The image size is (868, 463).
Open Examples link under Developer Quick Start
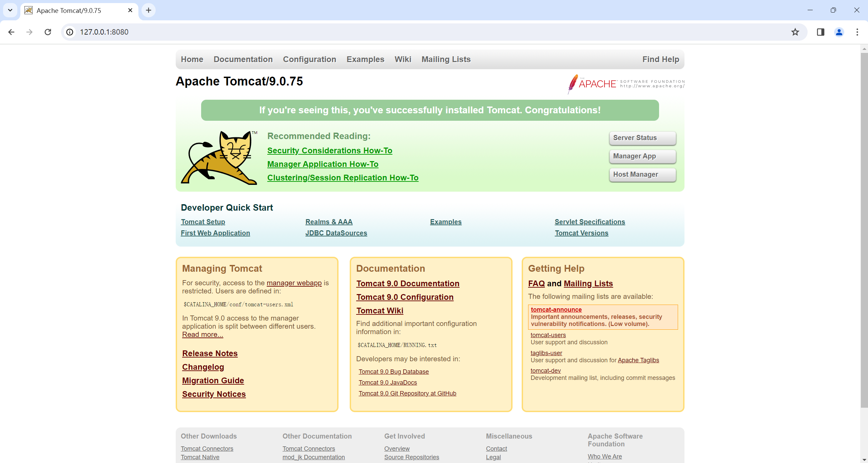click(x=446, y=222)
